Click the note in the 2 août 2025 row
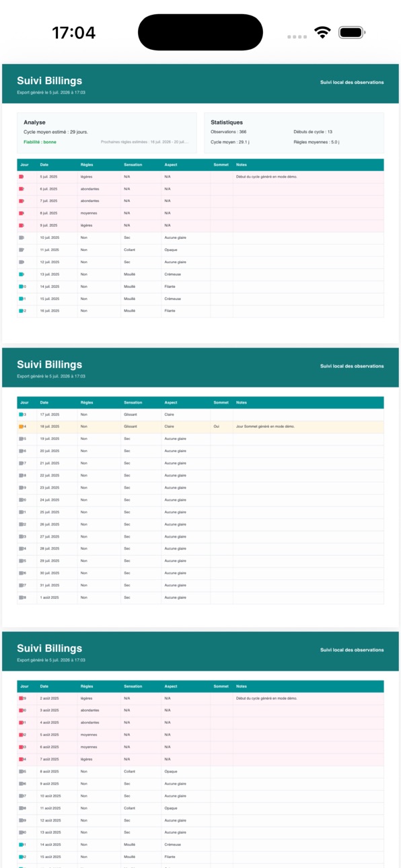Viewport: 401px width, 868px height. point(266,698)
